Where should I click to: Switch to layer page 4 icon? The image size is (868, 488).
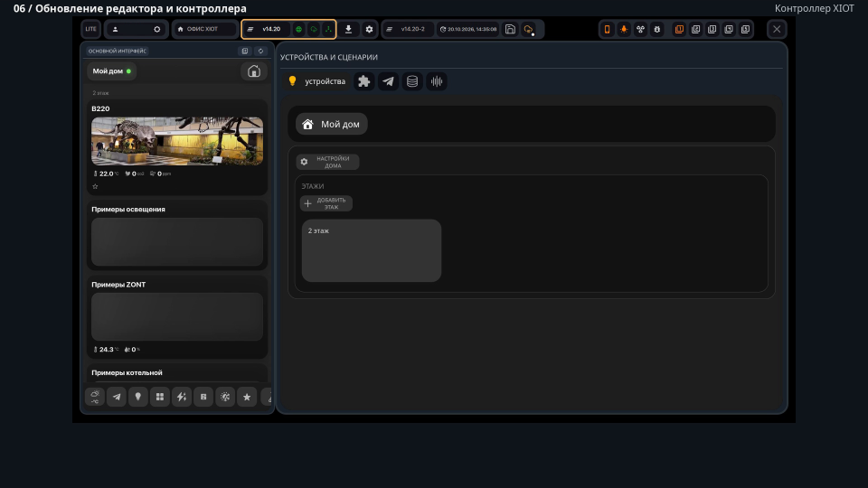(729, 29)
